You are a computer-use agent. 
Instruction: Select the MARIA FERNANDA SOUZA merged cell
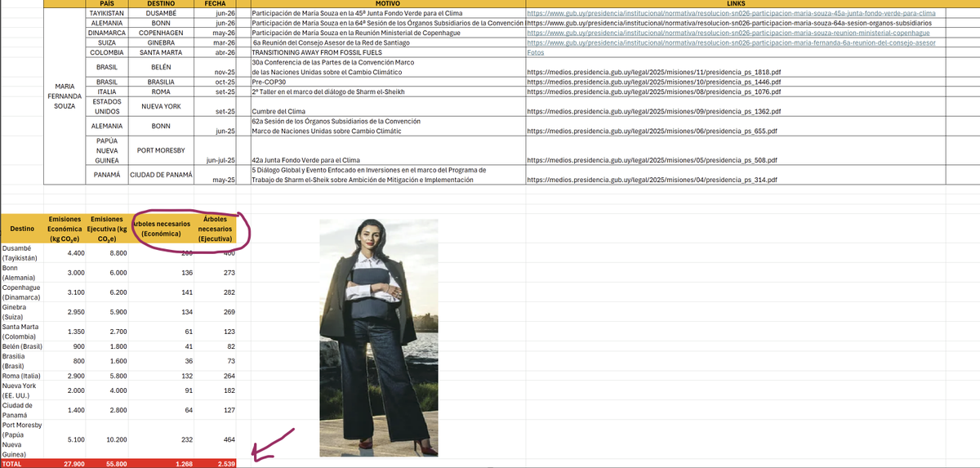65,96
